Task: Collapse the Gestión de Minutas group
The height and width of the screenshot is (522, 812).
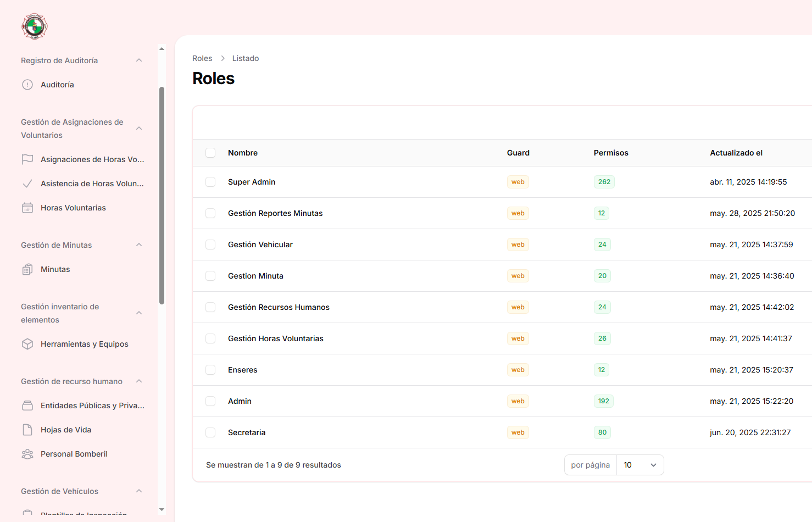Action: click(139, 245)
